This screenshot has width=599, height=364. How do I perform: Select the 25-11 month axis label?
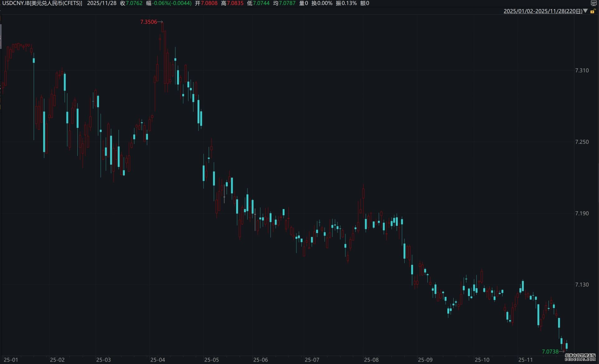[x=526, y=360]
